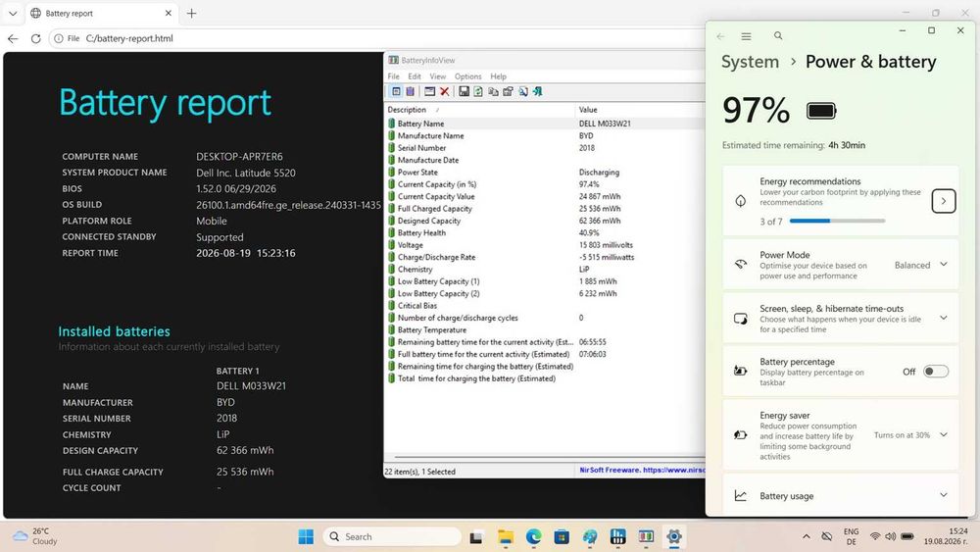Open File Explorer from the taskbar
The width and height of the screenshot is (980, 552).
click(505, 536)
